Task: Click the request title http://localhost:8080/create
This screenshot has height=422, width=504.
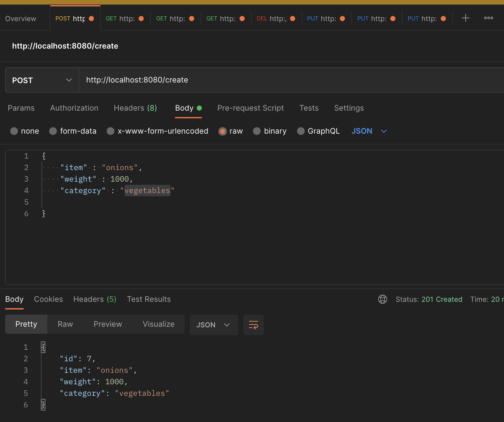Action: (x=65, y=46)
